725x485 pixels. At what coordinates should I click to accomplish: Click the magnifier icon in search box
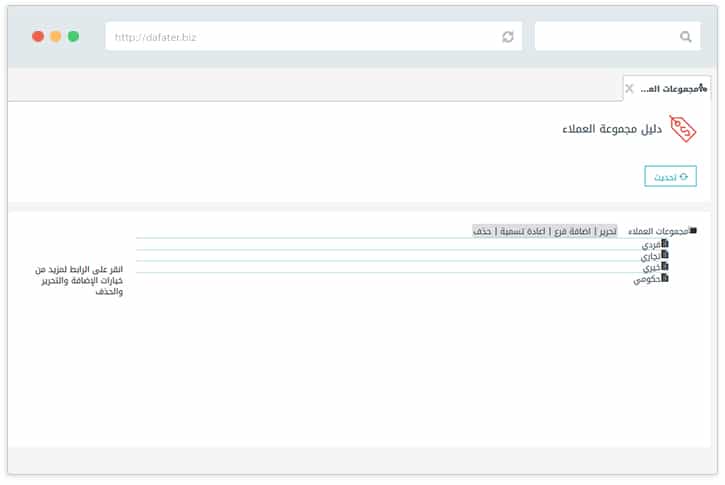pos(686,37)
